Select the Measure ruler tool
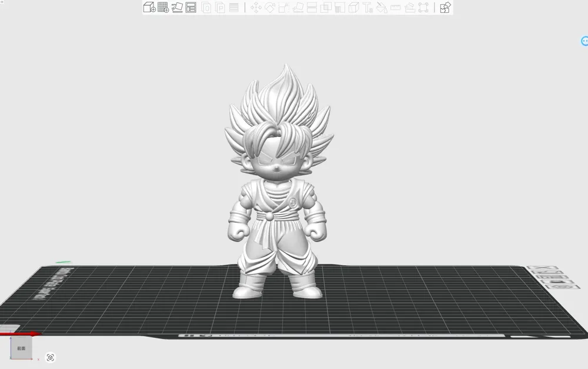588x369 pixels. click(396, 7)
